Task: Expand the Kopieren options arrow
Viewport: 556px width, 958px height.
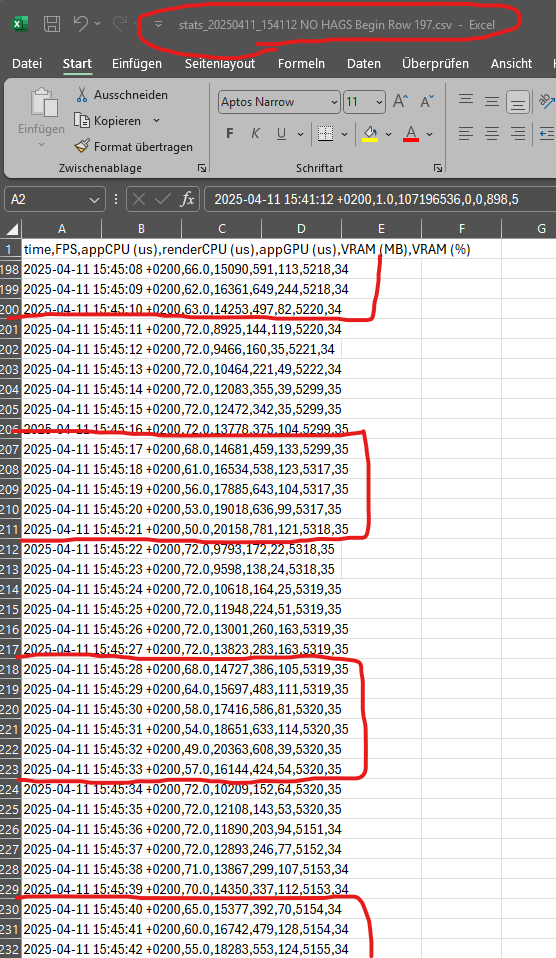Action: point(156,121)
